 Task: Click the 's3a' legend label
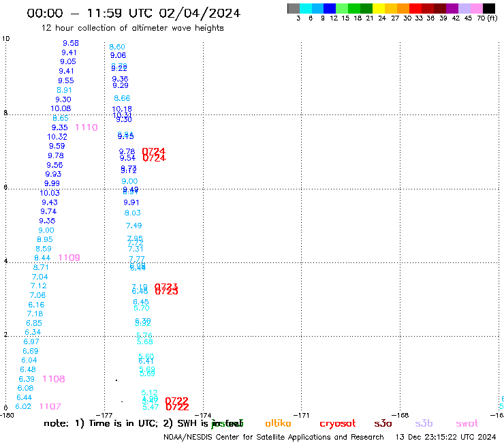tap(383, 423)
